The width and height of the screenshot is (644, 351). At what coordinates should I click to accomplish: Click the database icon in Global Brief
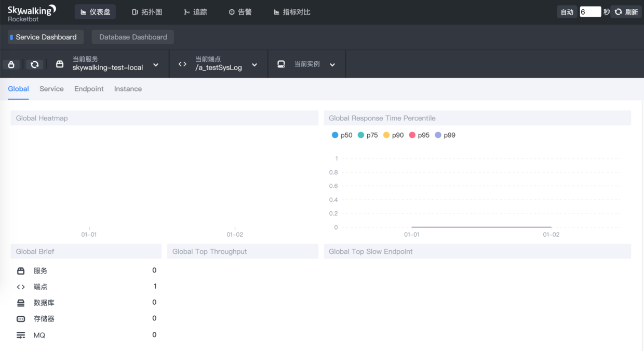pos(21,303)
